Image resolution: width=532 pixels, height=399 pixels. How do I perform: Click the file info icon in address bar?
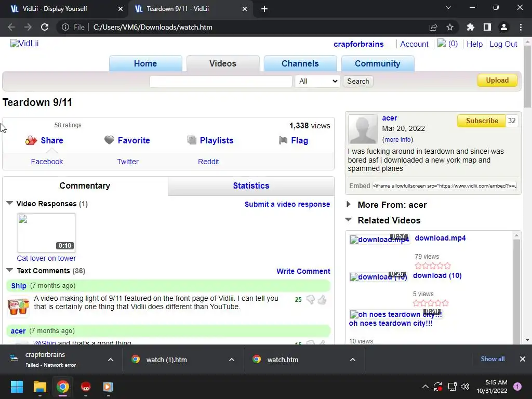(65, 27)
